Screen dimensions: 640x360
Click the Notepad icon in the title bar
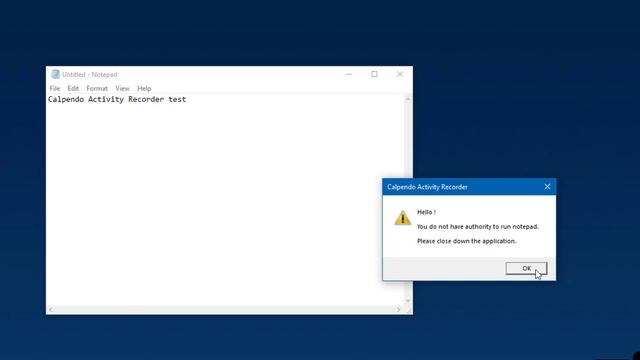tap(55, 74)
